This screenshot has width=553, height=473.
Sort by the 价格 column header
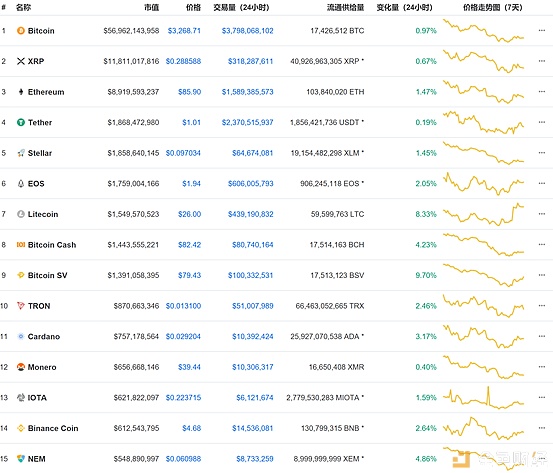point(193,7)
